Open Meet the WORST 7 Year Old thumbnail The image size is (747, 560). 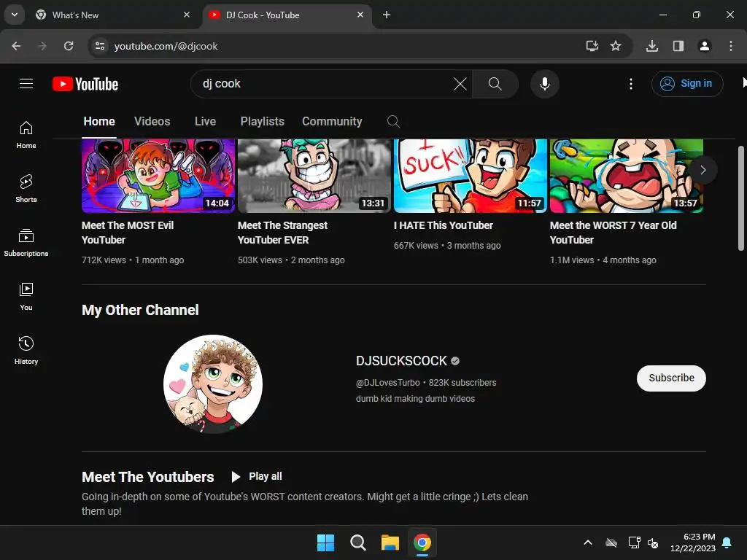pyautogui.click(x=627, y=176)
